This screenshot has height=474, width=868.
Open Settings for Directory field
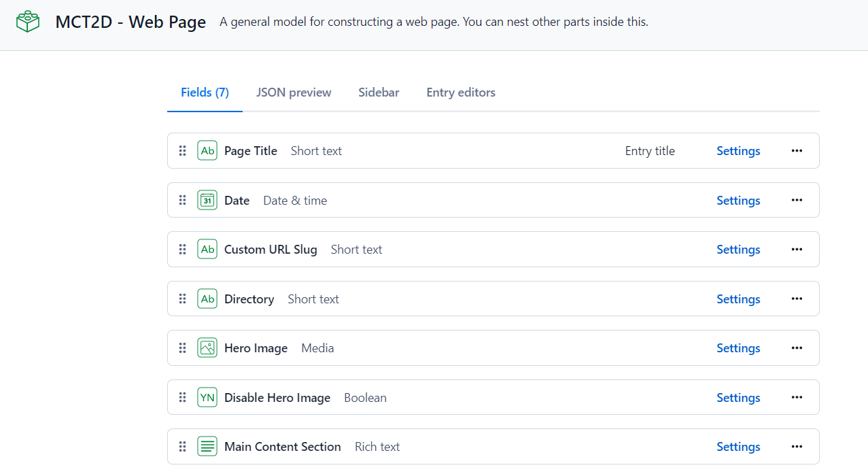coord(738,299)
